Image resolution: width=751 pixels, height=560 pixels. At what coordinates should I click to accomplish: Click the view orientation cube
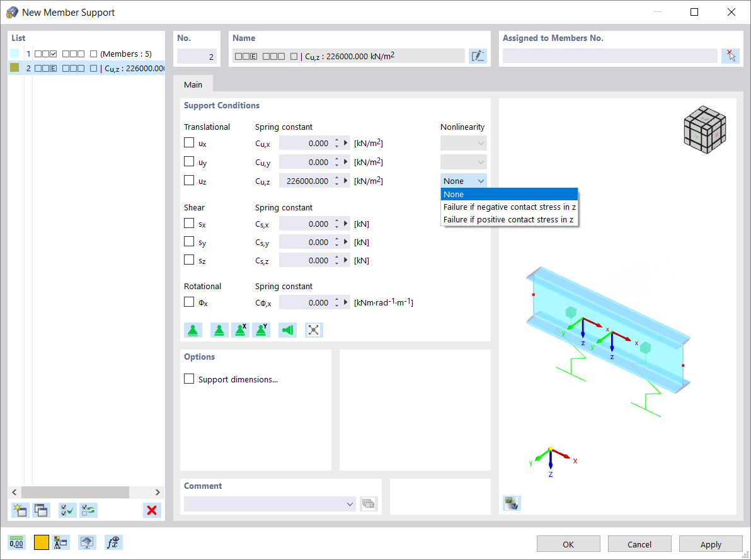pyautogui.click(x=705, y=130)
